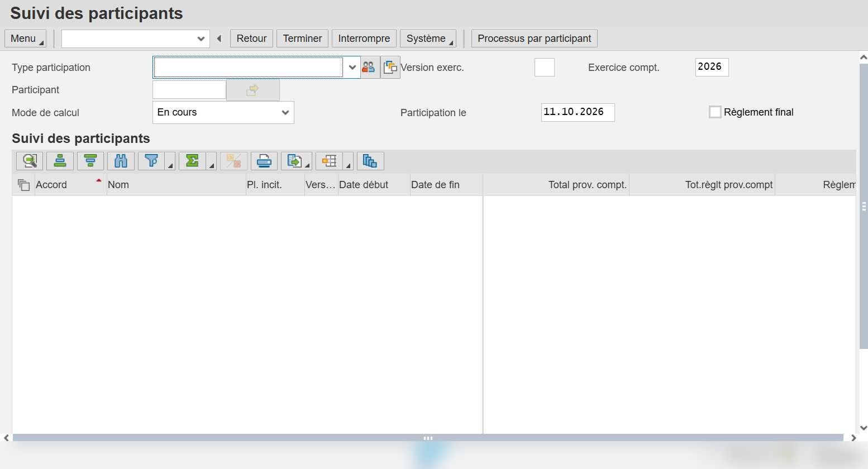Open Find with the binoculars icon
868x469 pixels.
pos(121,161)
